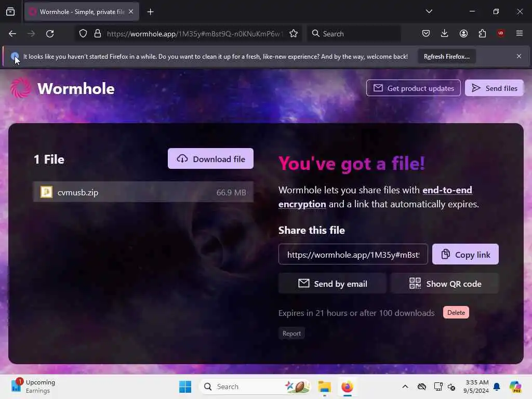This screenshot has width=532, height=399.
Task: Open the Firefox downloads panel icon
Action: pyautogui.click(x=445, y=33)
